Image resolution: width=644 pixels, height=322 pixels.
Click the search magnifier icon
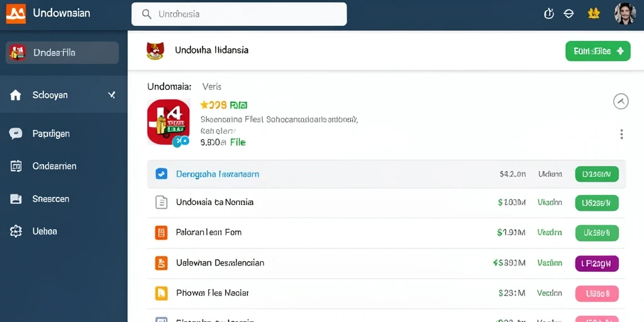pos(146,14)
